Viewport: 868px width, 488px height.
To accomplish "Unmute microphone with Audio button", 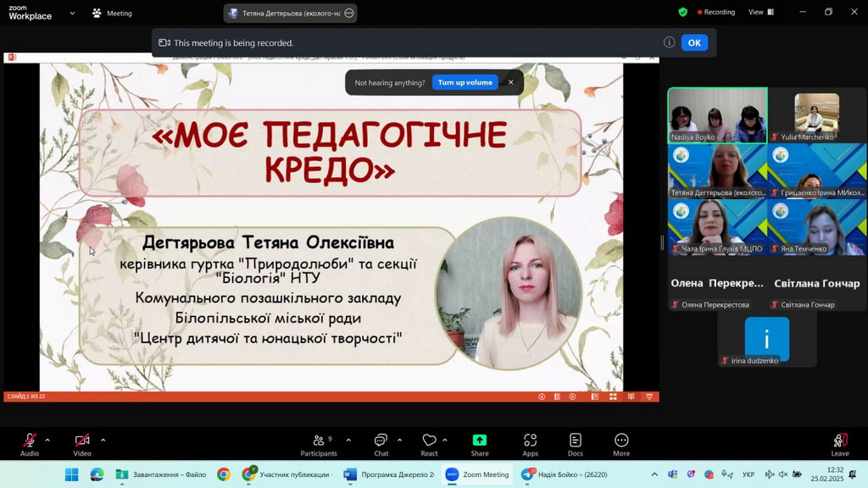I will click(x=30, y=444).
